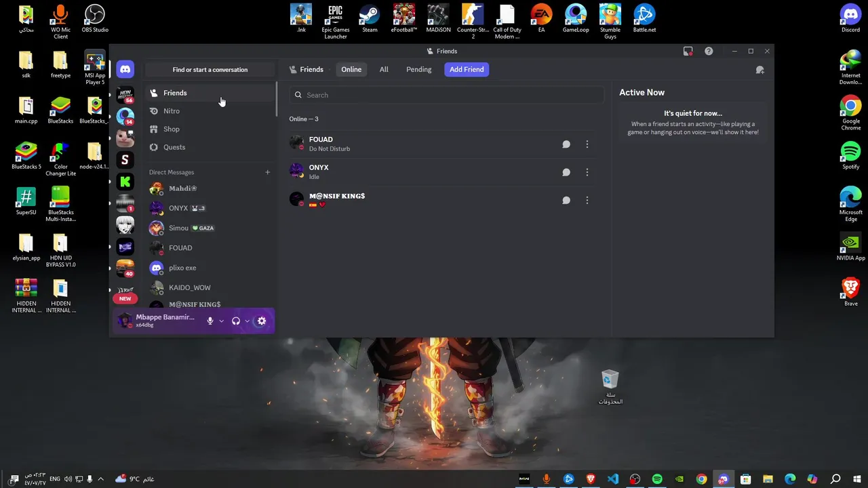Viewport: 868px width, 488px height.
Task: Open Discord help question mark icon
Action: (709, 51)
